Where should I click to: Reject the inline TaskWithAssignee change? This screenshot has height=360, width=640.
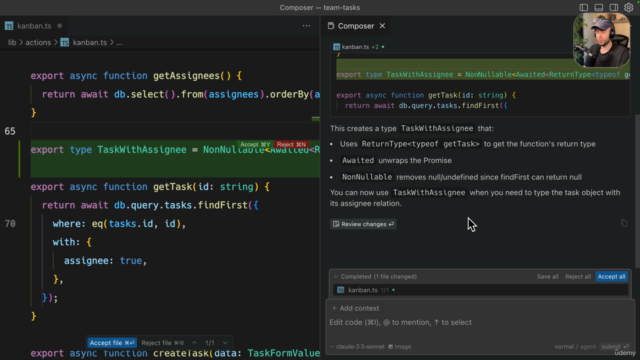(291, 144)
